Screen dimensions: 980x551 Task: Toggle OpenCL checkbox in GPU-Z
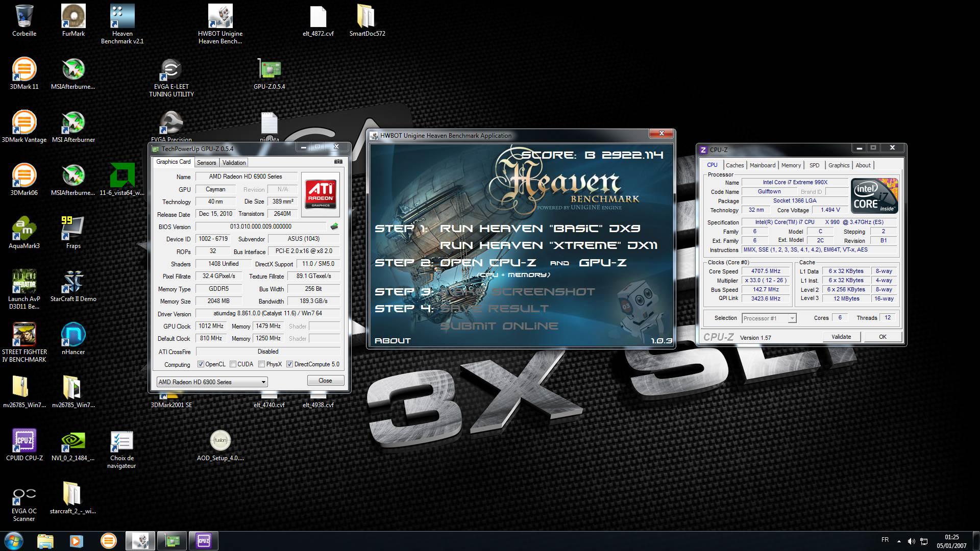pos(201,364)
